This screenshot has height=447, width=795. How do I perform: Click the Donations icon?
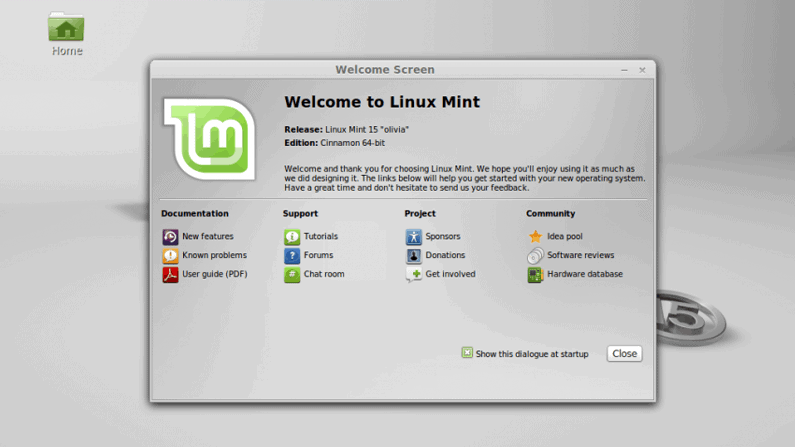click(x=414, y=255)
